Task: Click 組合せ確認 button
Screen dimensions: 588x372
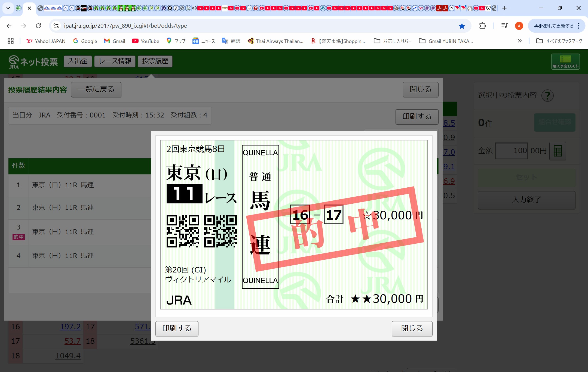Action: point(555,122)
